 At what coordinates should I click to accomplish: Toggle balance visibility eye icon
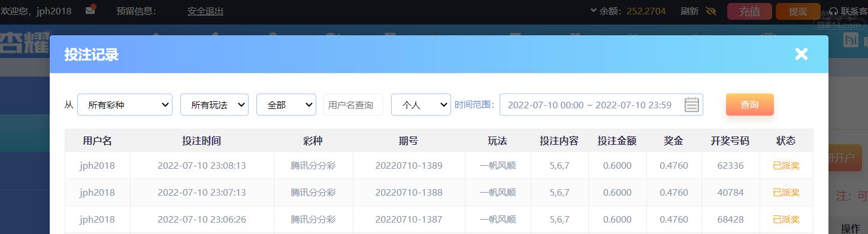(711, 11)
